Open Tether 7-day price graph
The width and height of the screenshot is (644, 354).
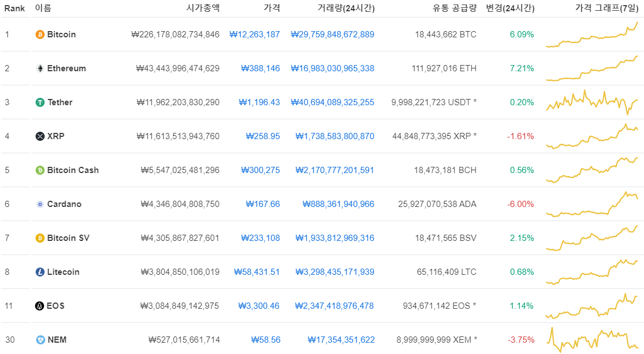click(592, 102)
